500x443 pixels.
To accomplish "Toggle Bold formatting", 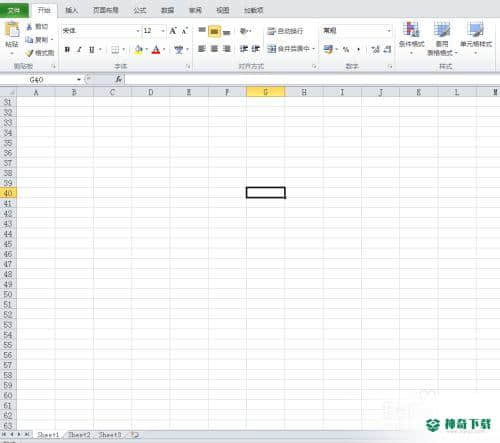I will click(67, 50).
